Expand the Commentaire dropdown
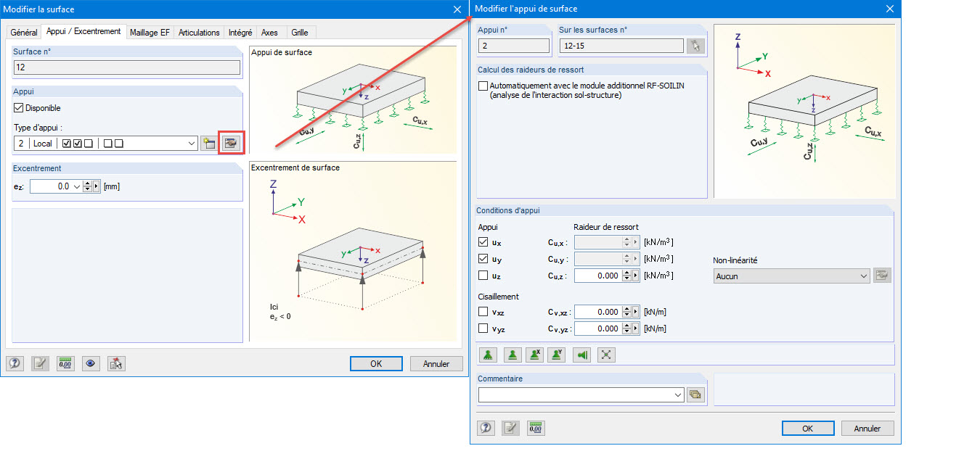The height and width of the screenshot is (467, 980). pos(678,395)
